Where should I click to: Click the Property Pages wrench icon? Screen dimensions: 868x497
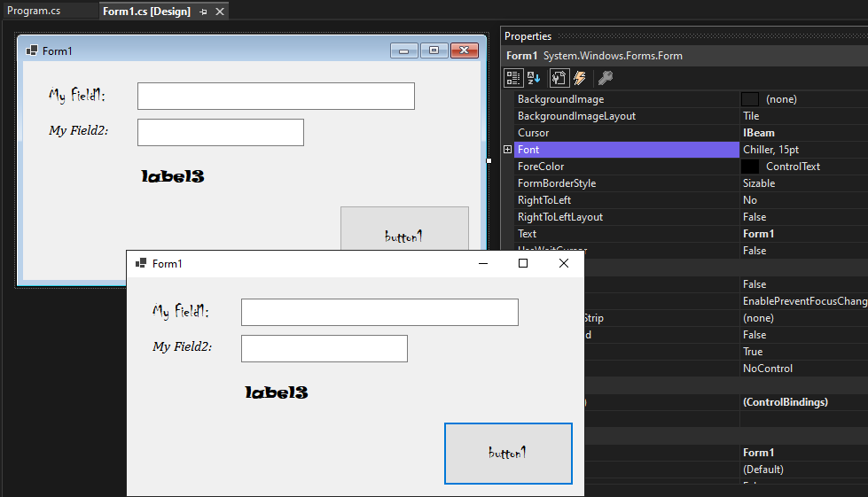605,78
